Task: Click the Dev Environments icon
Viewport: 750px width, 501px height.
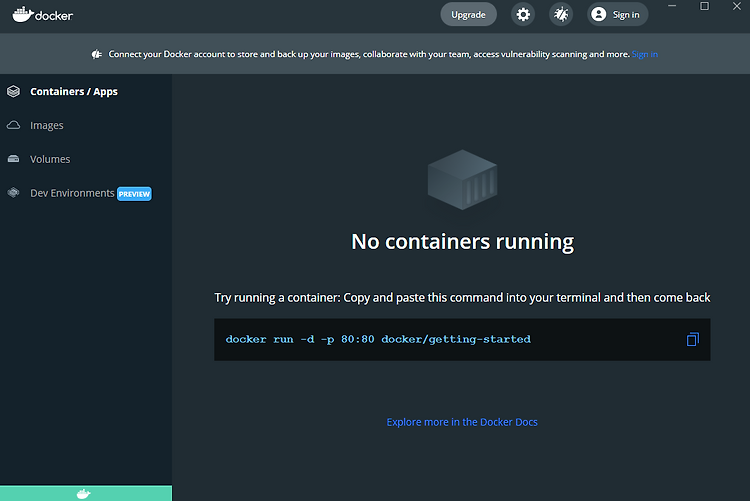Action: [x=13, y=192]
